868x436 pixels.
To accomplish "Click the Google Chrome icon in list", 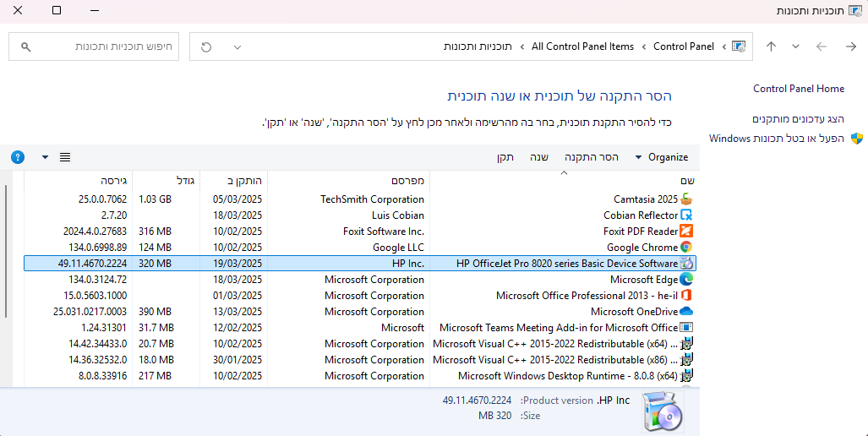I will [686, 248].
